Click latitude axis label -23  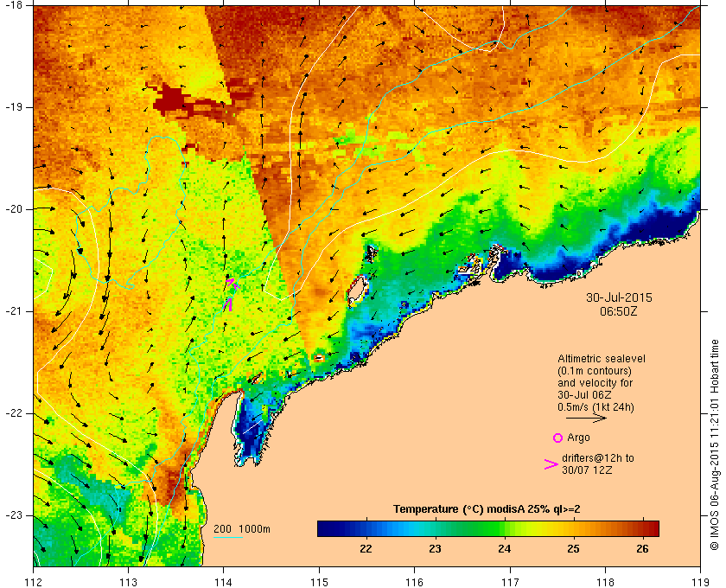click(14, 515)
